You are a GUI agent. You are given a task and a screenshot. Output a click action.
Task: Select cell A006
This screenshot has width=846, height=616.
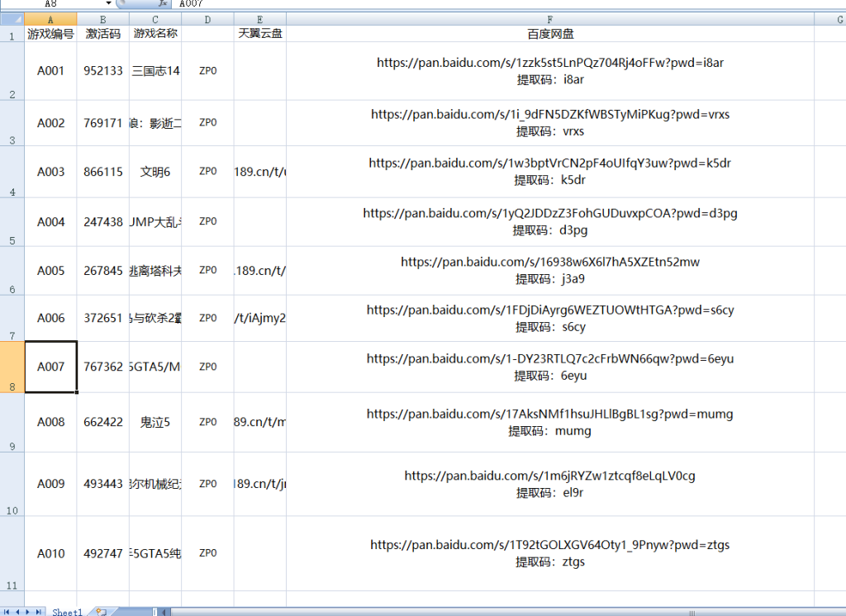[50, 318]
